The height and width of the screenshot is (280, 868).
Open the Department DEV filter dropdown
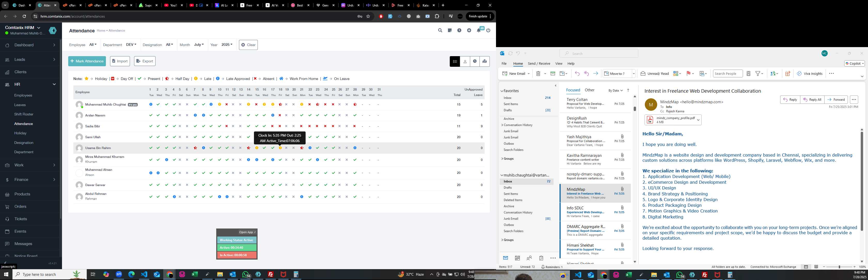tap(131, 45)
